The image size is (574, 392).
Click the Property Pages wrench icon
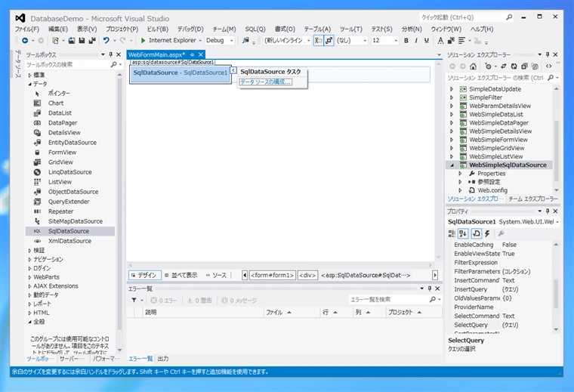(x=501, y=233)
